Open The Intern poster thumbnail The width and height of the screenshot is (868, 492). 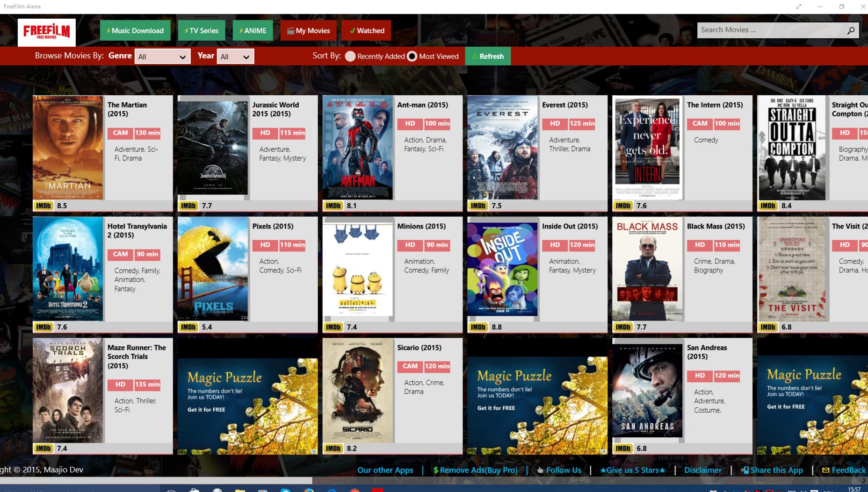(648, 148)
